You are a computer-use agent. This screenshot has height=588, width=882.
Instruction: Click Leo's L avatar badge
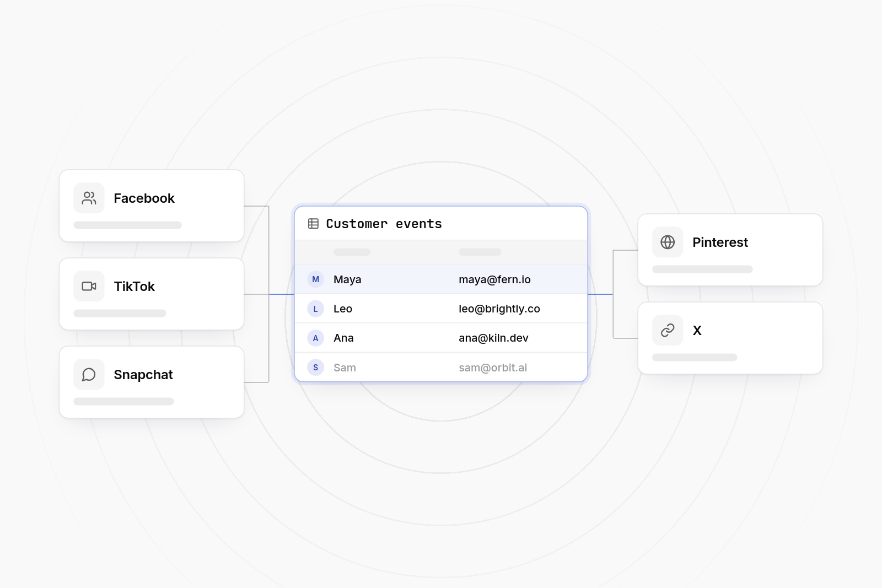coord(315,309)
